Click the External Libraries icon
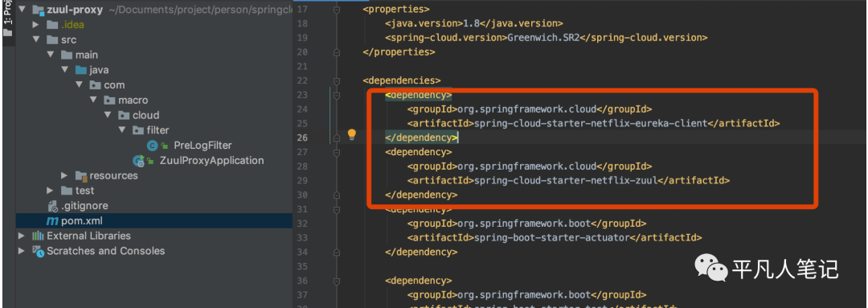 (x=38, y=236)
